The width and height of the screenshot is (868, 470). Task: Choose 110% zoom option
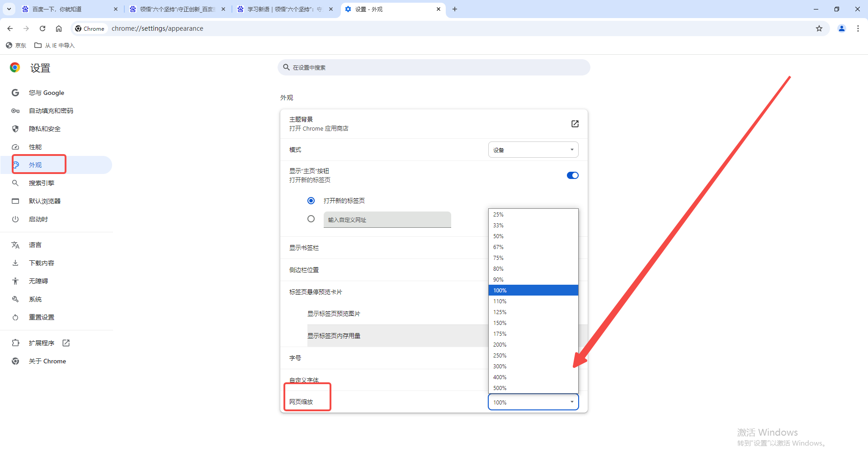[533, 301]
